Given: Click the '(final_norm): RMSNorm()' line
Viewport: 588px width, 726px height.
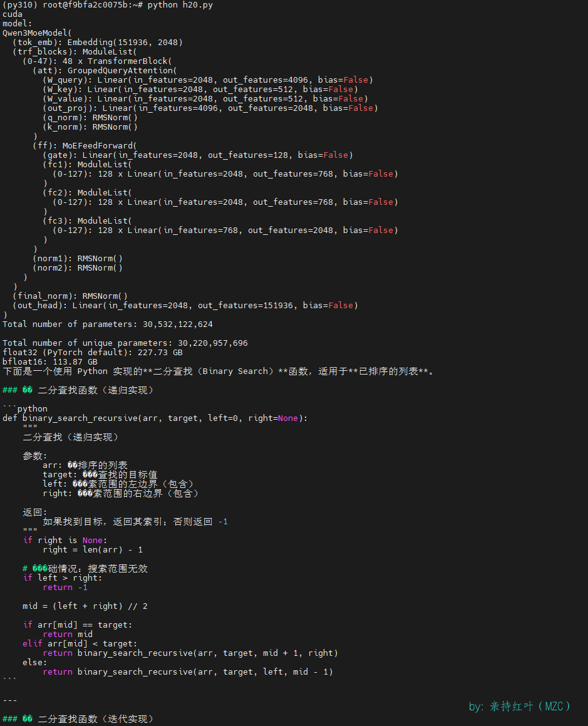Looking at the screenshot, I should click(x=70, y=296).
